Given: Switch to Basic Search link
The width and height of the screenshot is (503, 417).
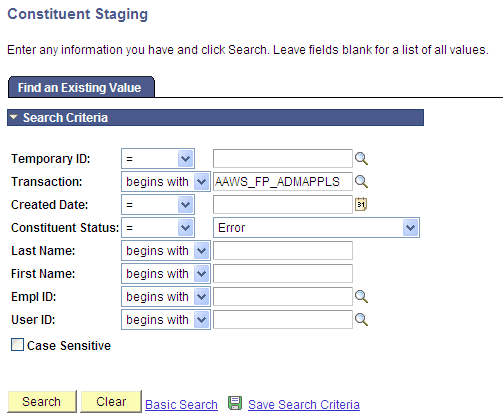Looking at the screenshot, I should pos(181,405).
